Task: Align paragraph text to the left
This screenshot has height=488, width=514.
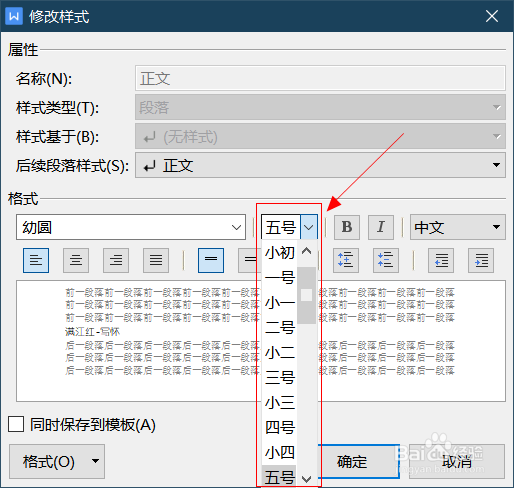Action: point(36,260)
